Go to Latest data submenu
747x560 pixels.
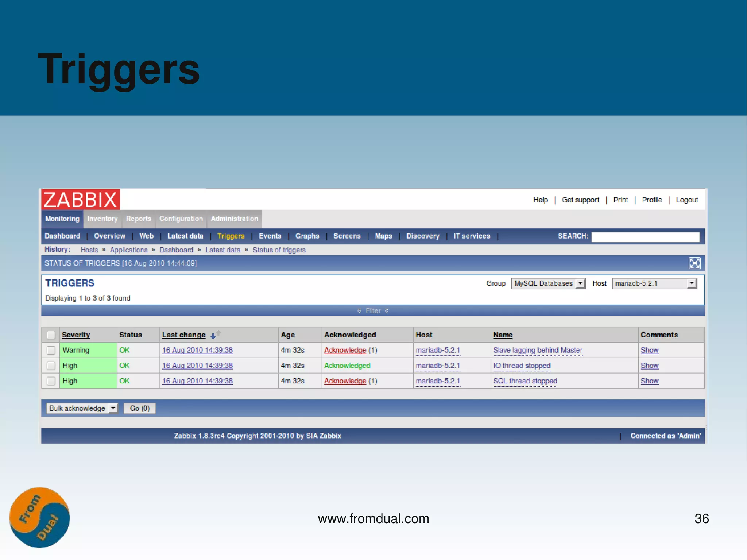click(x=185, y=236)
